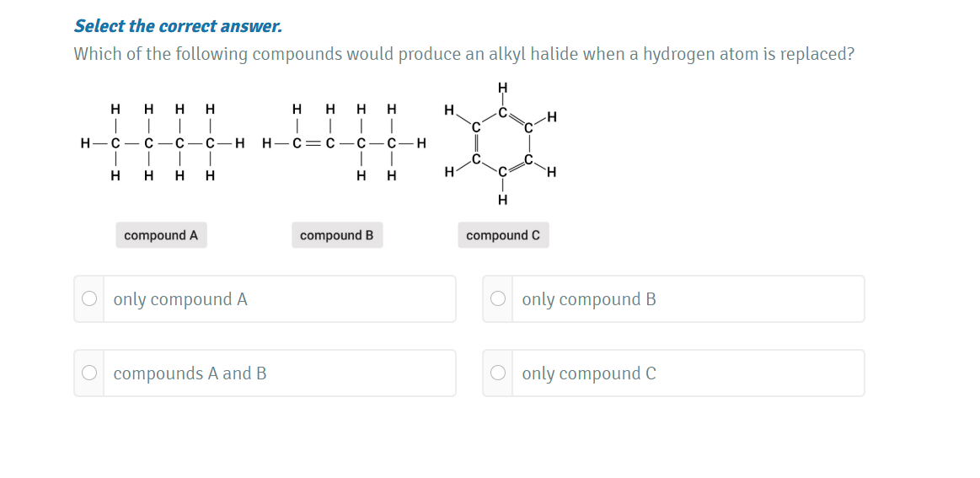Click leftmost H atom of compound A chain
980x478 pixels.
pos(86,143)
